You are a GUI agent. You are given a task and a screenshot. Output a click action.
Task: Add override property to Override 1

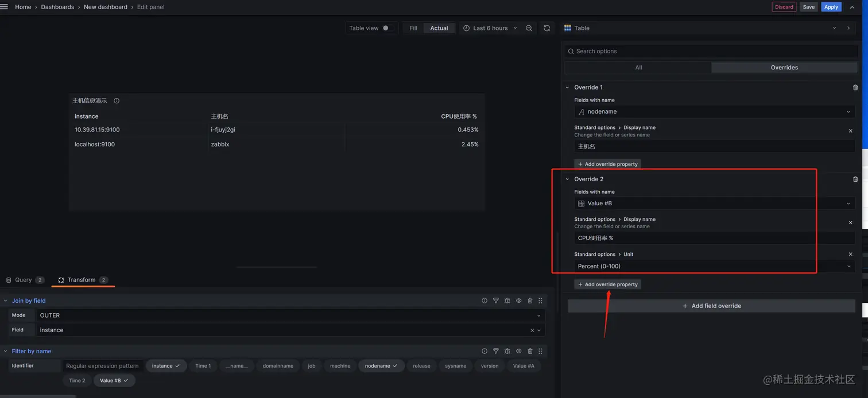tap(607, 164)
